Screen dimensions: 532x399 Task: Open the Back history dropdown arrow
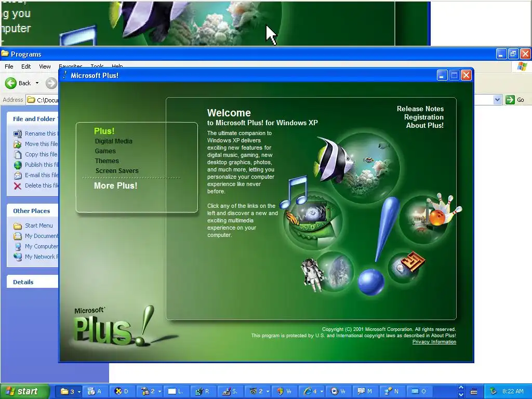37,83
